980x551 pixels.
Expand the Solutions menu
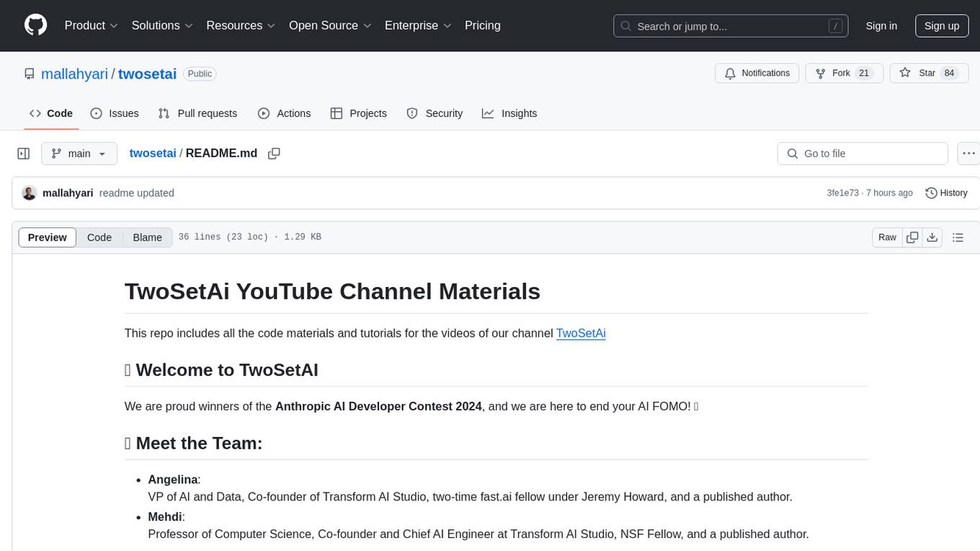[x=162, y=25]
